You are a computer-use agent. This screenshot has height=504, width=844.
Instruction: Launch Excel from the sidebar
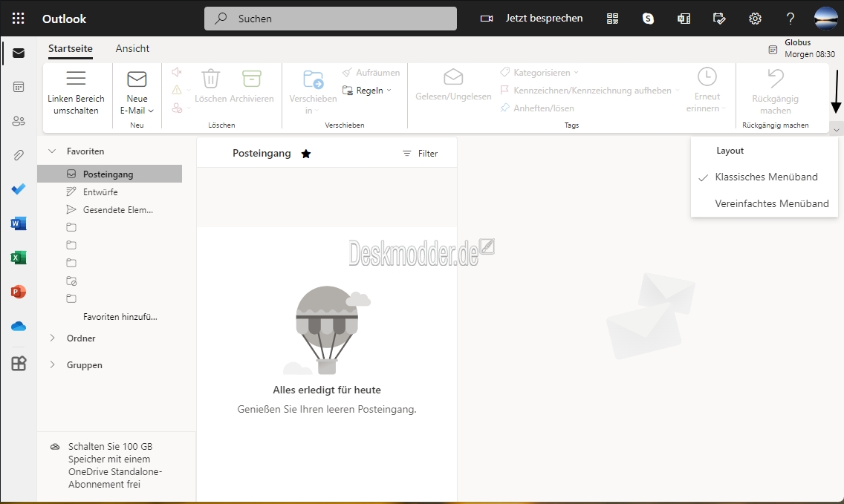click(x=19, y=258)
